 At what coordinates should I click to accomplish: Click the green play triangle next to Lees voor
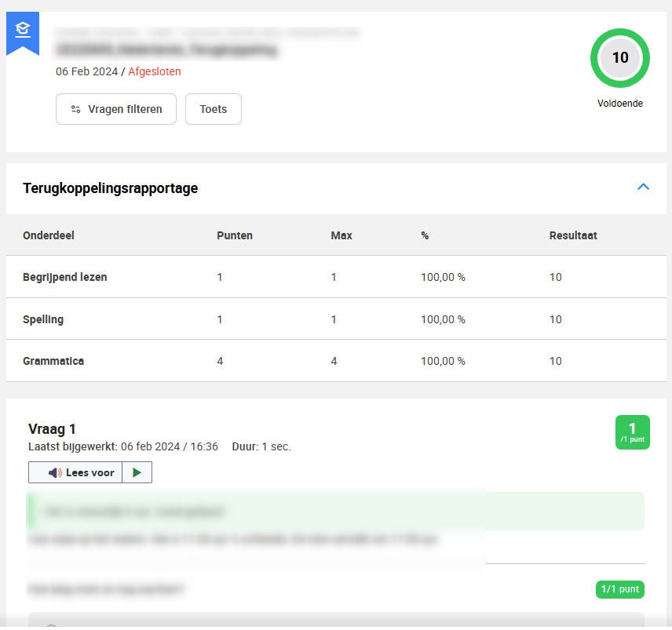(x=137, y=472)
